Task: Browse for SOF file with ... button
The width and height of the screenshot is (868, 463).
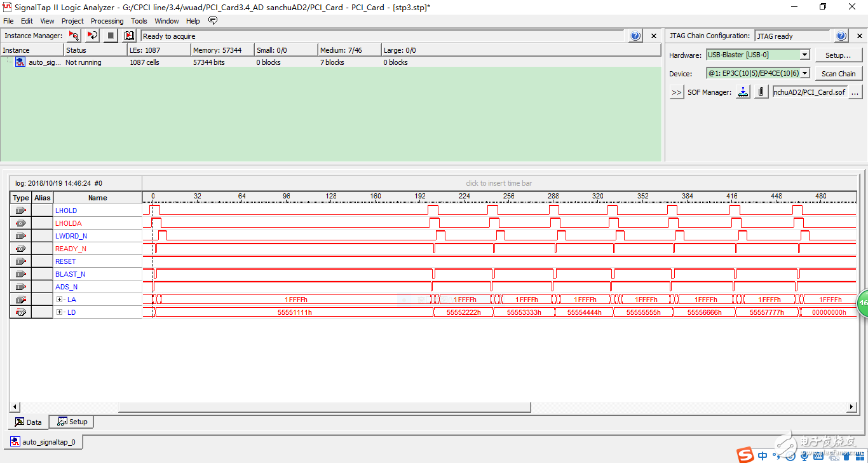Action: (x=855, y=92)
